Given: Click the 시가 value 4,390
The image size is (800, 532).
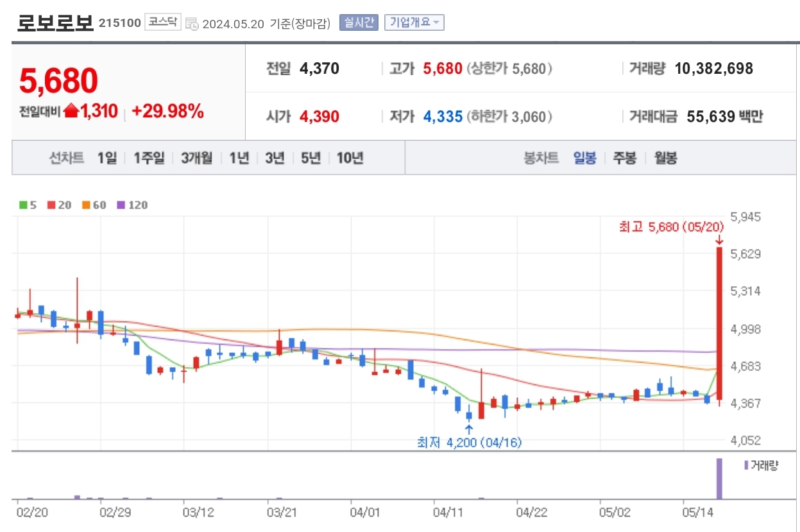Looking at the screenshot, I should tap(319, 117).
